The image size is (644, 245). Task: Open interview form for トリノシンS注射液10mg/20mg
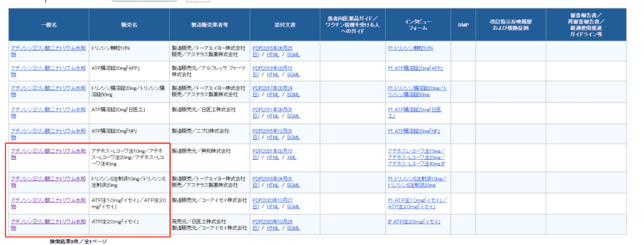click(417, 182)
